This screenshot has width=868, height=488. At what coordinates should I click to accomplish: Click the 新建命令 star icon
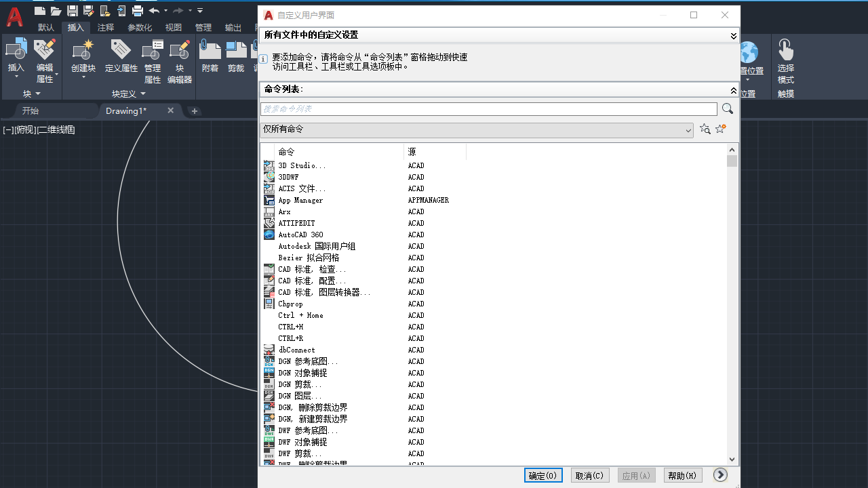coord(720,128)
